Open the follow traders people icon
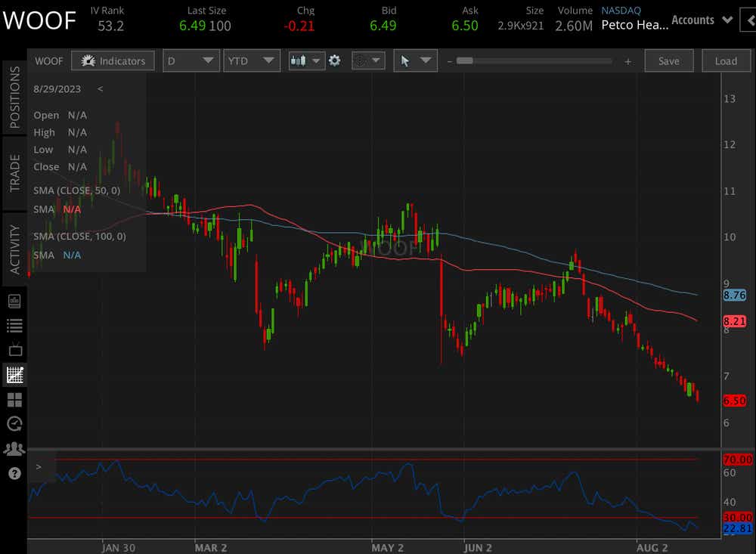Screen dimensions: 756x554 click(14, 450)
